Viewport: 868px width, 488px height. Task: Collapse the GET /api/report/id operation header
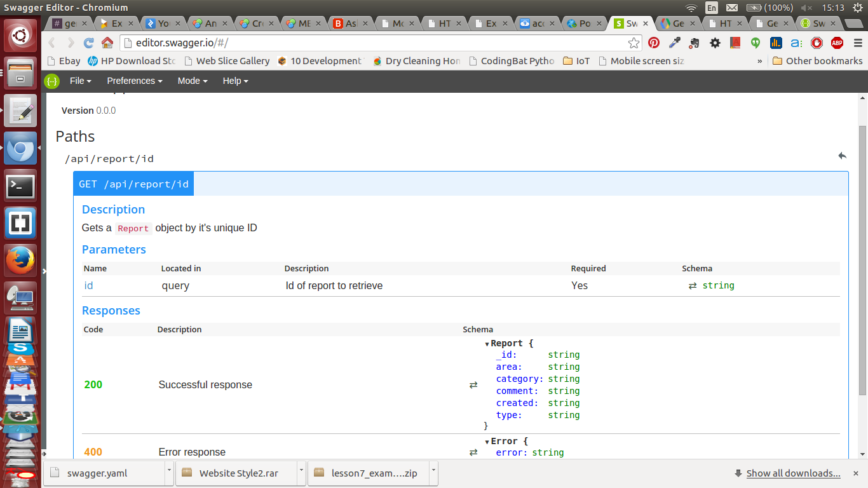click(x=133, y=184)
